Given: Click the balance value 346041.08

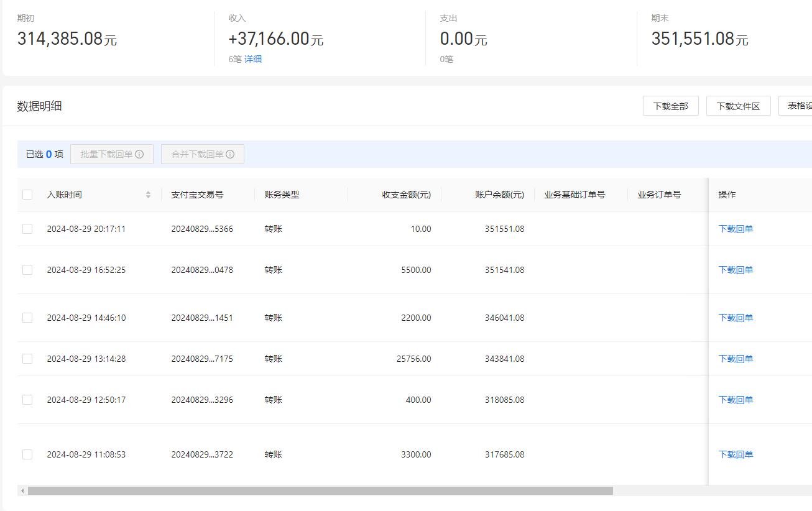Looking at the screenshot, I should point(504,318).
